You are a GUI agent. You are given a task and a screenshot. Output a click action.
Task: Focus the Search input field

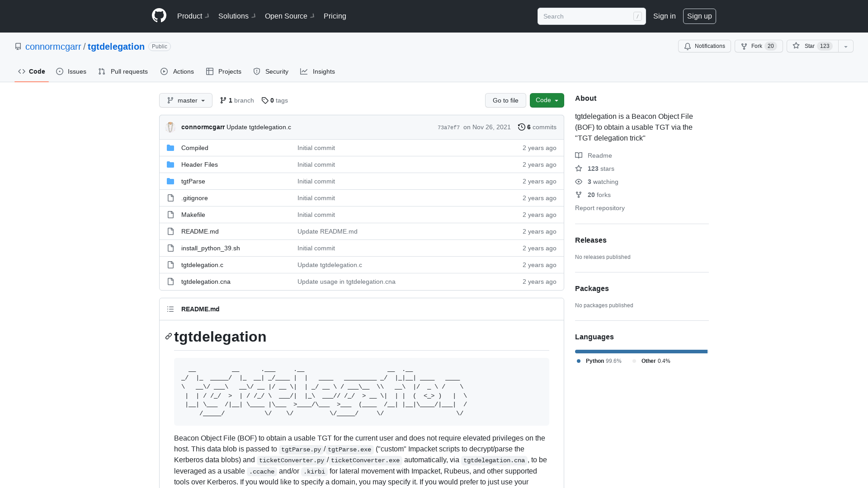tap(591, 16)
